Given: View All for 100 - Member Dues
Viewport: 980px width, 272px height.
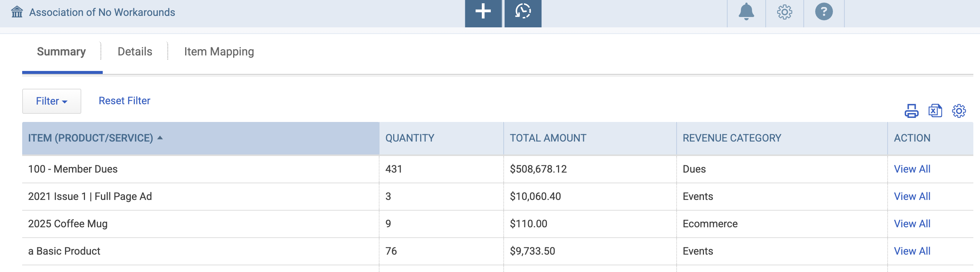Looking at the screenshot, I should 912,169.
